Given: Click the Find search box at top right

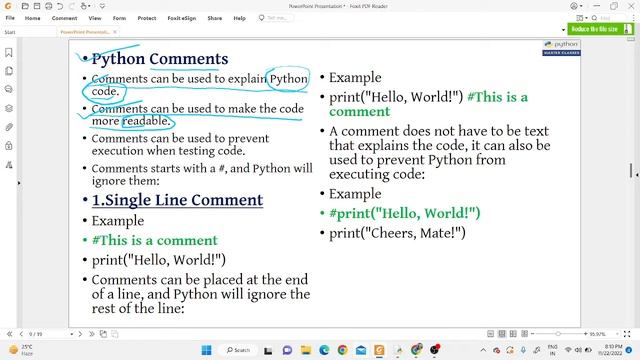Looking at the screenshot, I should [609, 18].
